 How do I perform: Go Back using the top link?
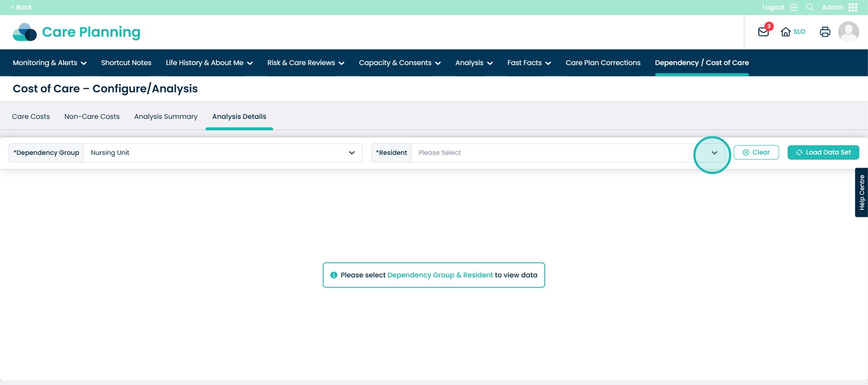click(22, 8)
